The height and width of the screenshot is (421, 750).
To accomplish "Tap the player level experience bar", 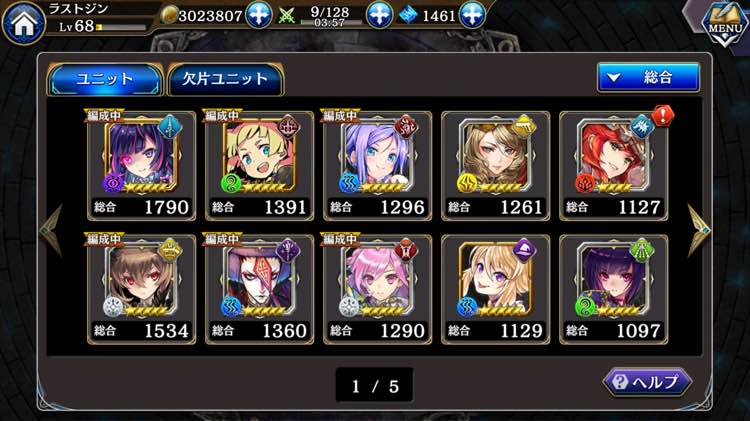I will point(121,27).
